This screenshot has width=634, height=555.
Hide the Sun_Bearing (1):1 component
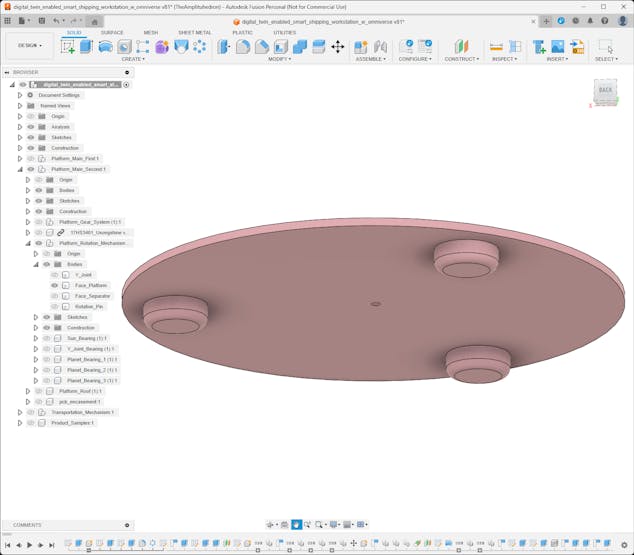click(46, 338)
